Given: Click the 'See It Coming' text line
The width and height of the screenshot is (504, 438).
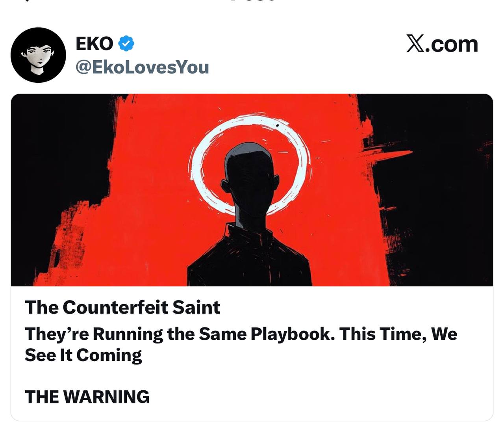Looking at the screenshot, I should coord(83,355).
